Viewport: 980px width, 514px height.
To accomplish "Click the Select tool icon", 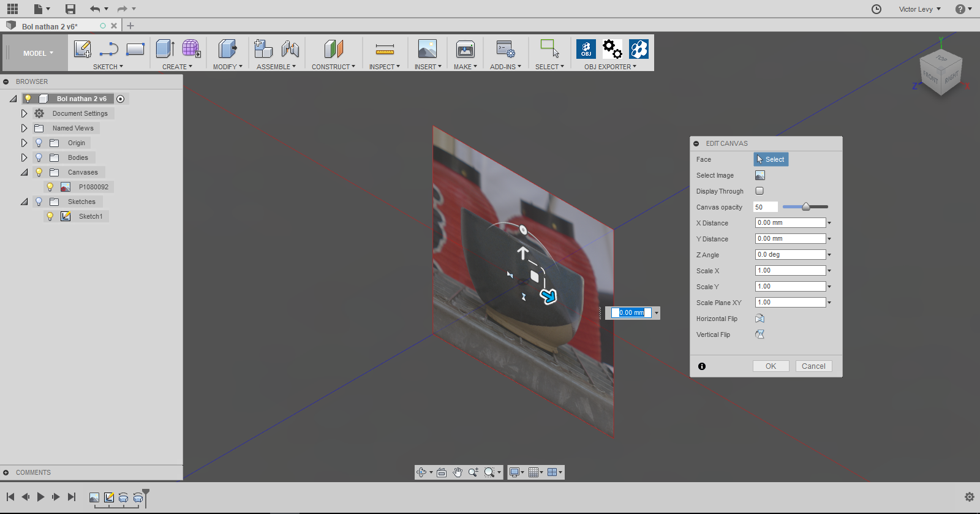I will tap(549, 48).
